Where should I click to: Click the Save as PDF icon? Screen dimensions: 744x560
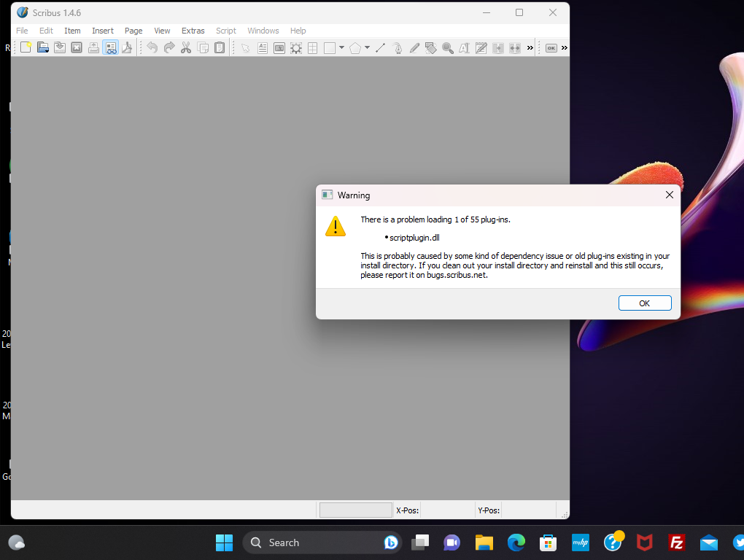point(127,48)
